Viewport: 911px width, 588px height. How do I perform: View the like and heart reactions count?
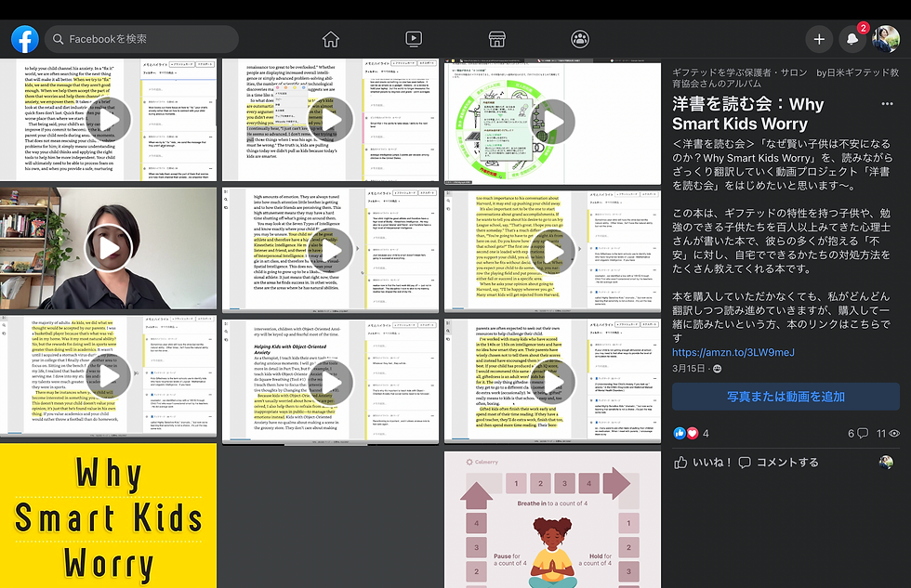coord(692,433)
